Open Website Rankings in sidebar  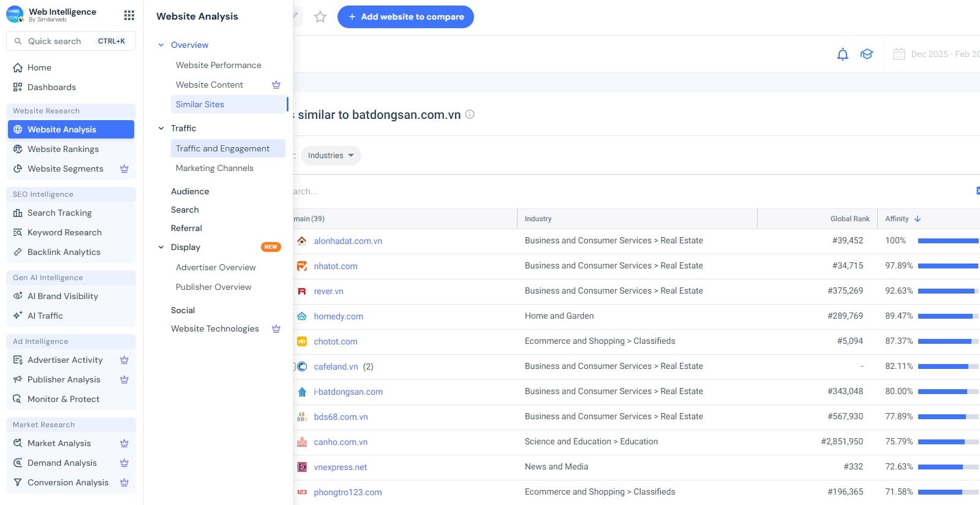[x=63, y=149]
